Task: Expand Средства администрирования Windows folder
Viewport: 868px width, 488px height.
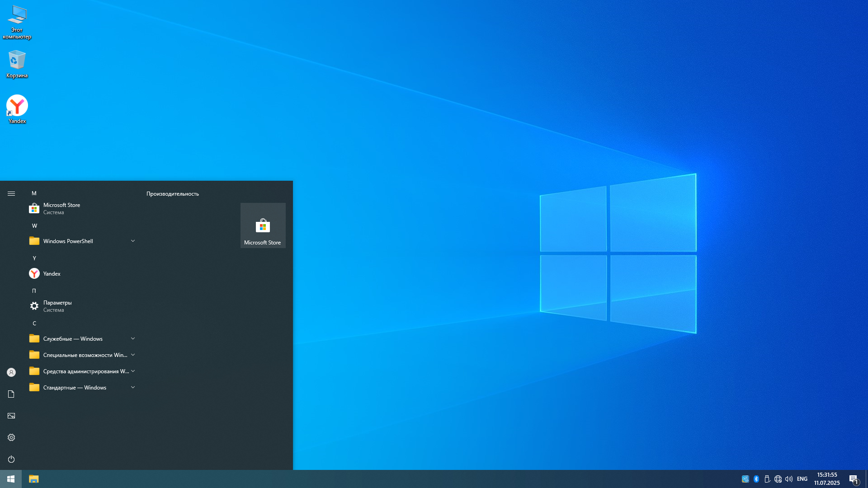Action: [x=81, y=371]
